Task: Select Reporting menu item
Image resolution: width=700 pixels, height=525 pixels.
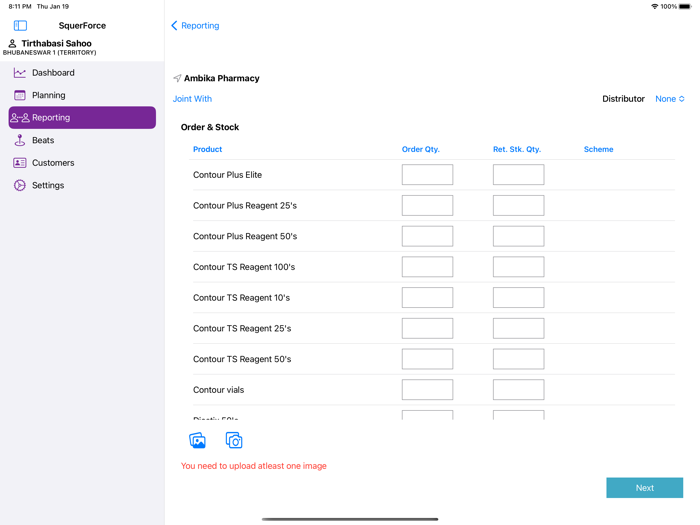Action: point(82,117)
